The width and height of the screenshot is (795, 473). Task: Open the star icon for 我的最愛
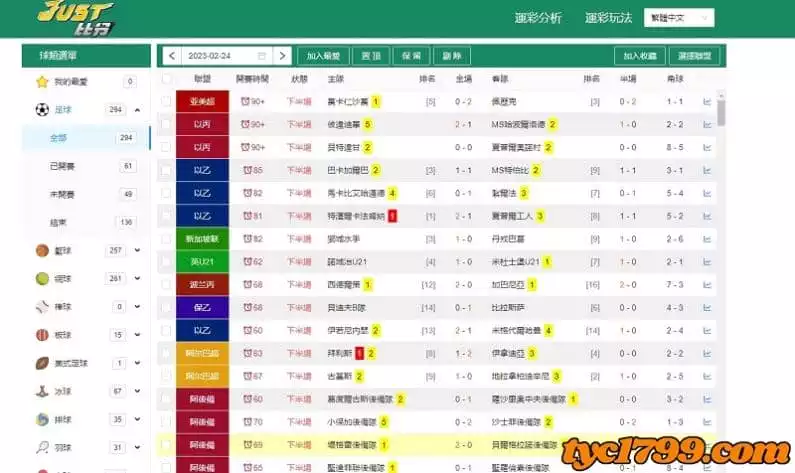tap(42, 82)
